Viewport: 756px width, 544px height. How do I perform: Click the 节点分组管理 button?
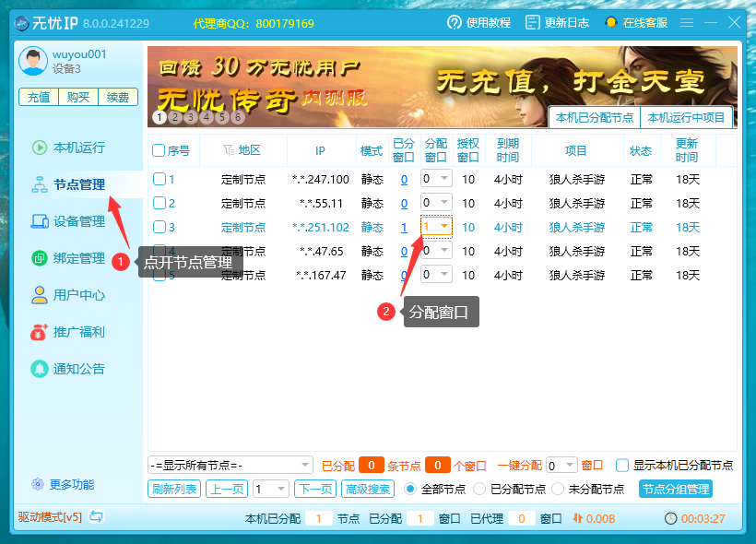click(676, 489)
